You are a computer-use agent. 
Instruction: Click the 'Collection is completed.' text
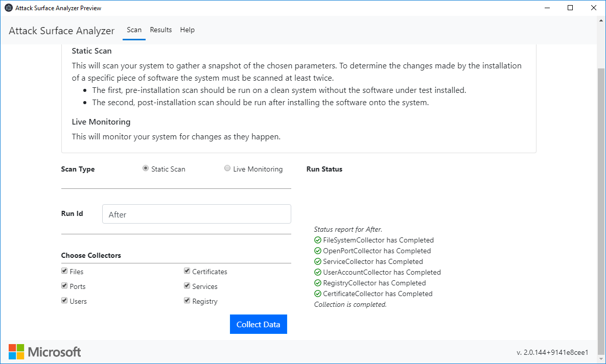coord(350,305)
